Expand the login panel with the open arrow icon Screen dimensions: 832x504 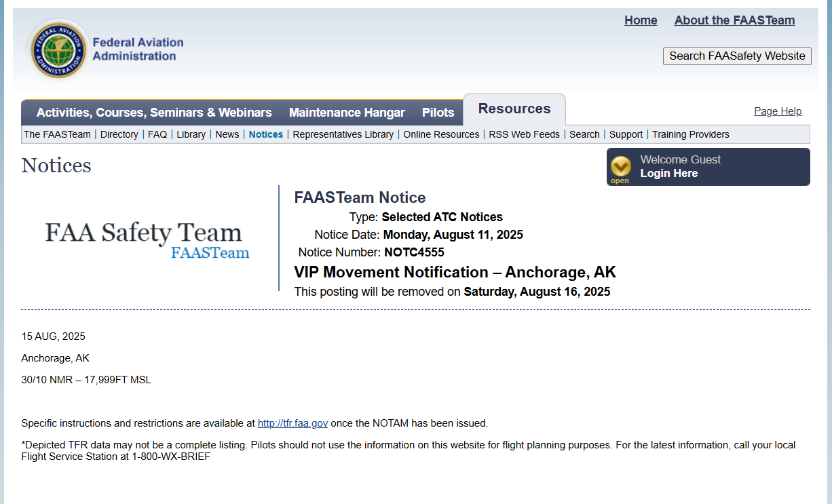coord(620,168)
